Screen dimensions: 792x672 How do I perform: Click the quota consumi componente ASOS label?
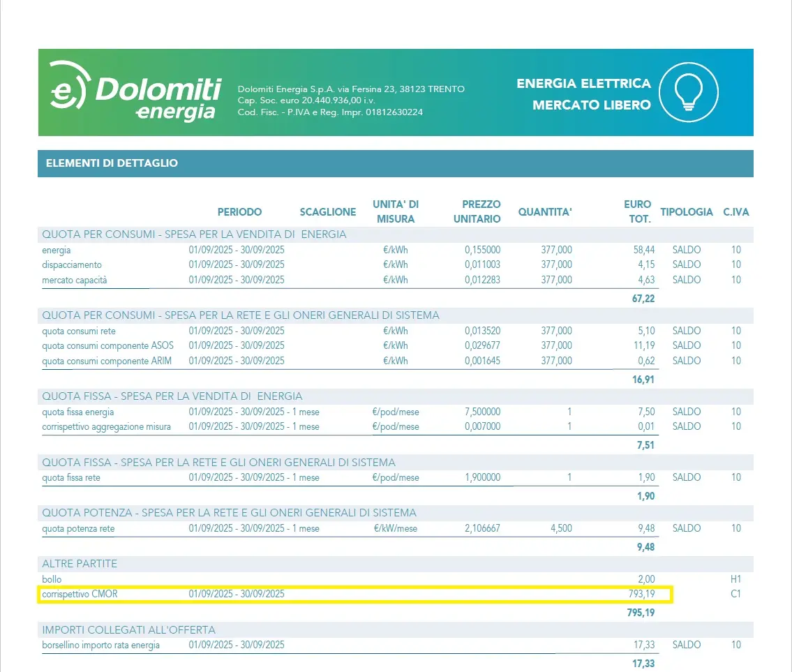click(x=107, y=345)
